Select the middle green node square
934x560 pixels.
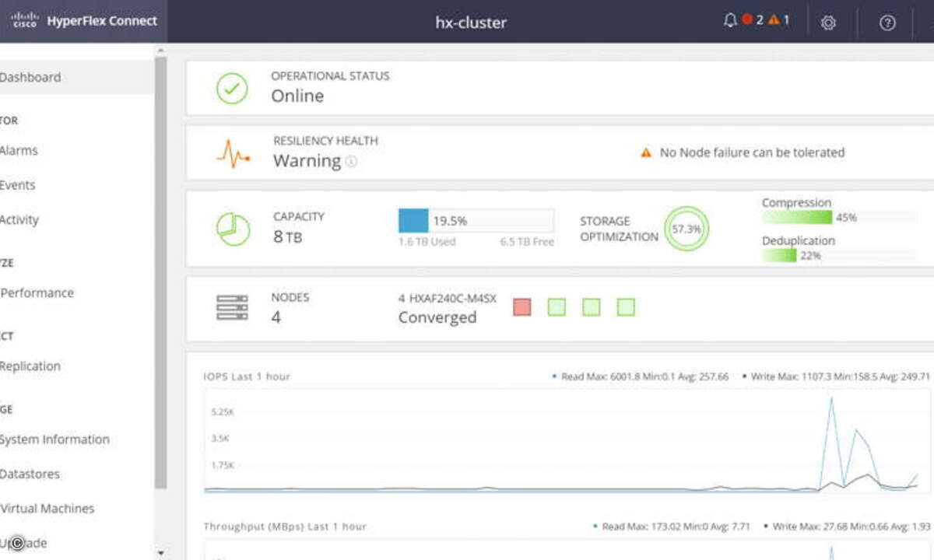(x=592, y=307)
